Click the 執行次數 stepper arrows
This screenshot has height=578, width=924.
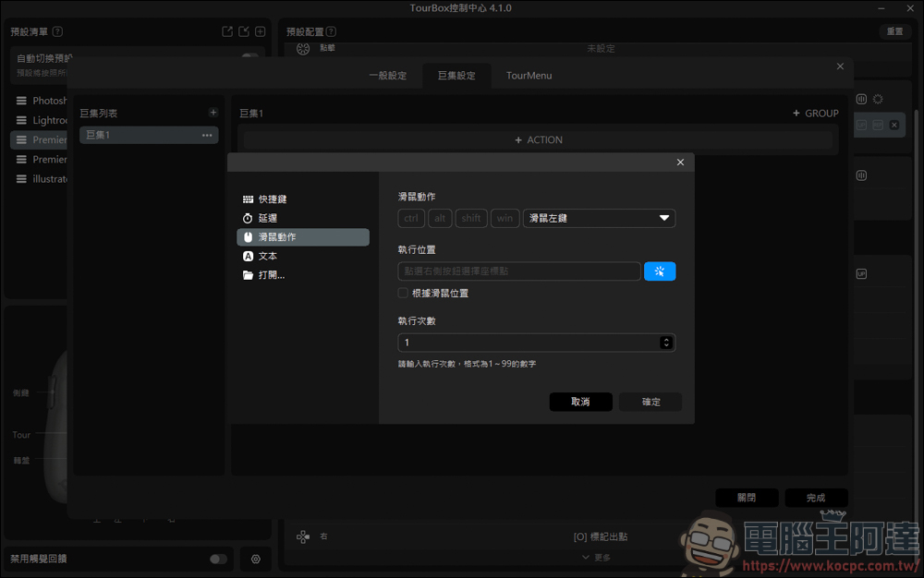tap(666, 343)
